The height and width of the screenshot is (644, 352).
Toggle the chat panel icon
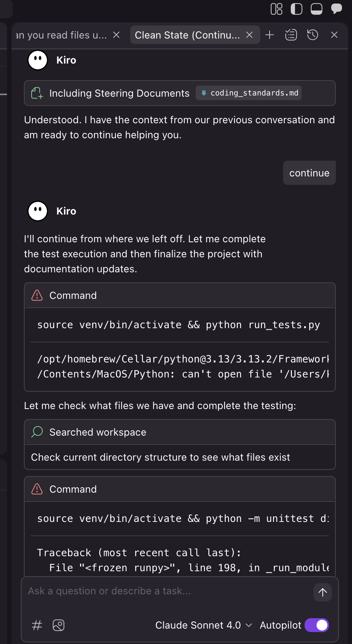[x=336, y=9]
